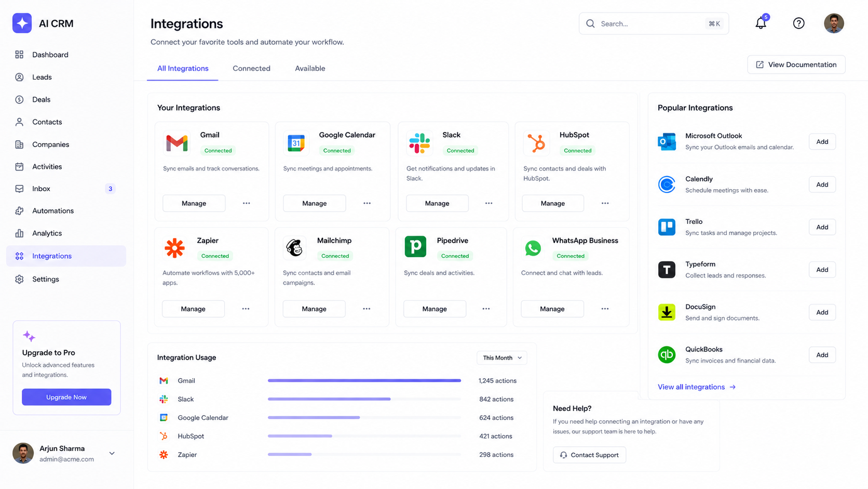
Task: Open Contacts in sidebar
Action: tap(66, 122)
